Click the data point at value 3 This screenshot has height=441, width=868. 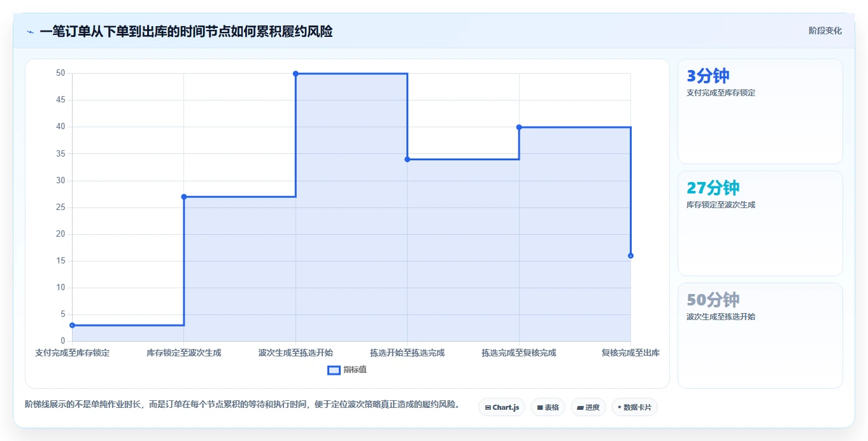pos(72,325)
